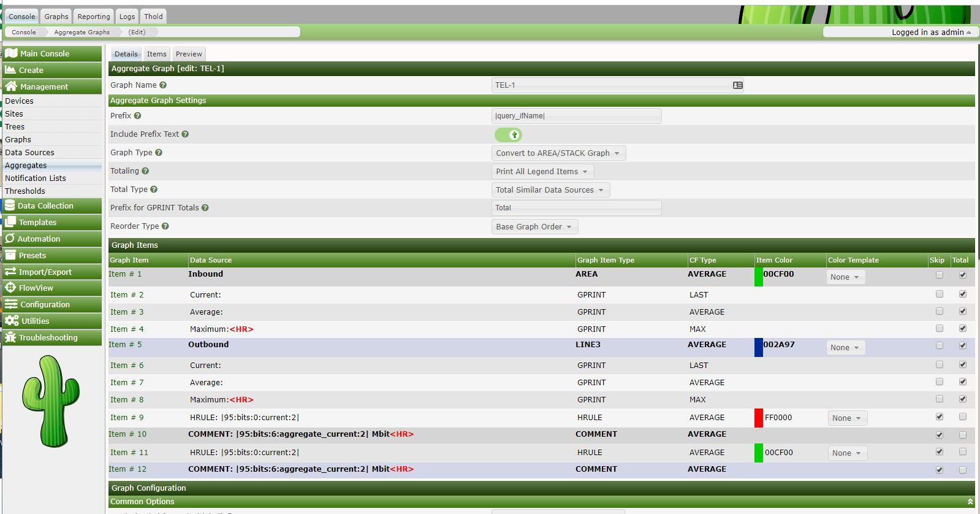Check Skip box for Item # 1
This screenshot has width=980, height=514.
coord(940,275)
